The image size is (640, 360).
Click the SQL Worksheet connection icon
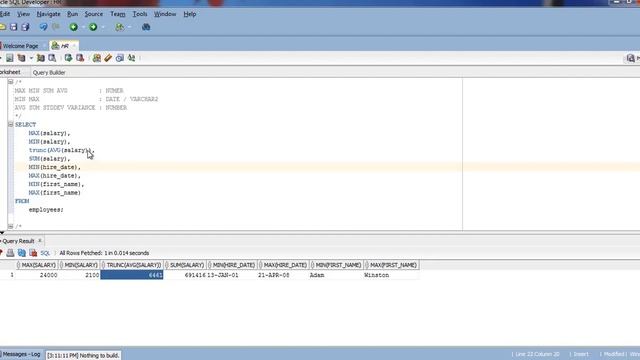(x=119, y=27)
